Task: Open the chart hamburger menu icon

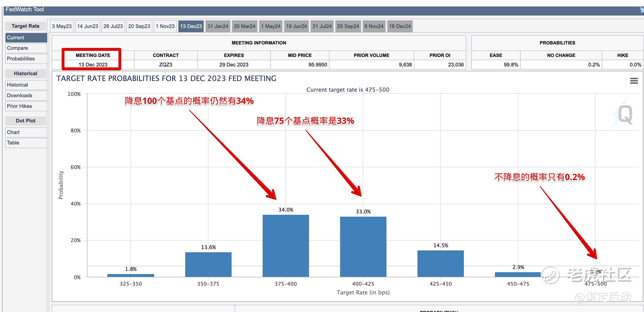Action: [x=634, y=81]
